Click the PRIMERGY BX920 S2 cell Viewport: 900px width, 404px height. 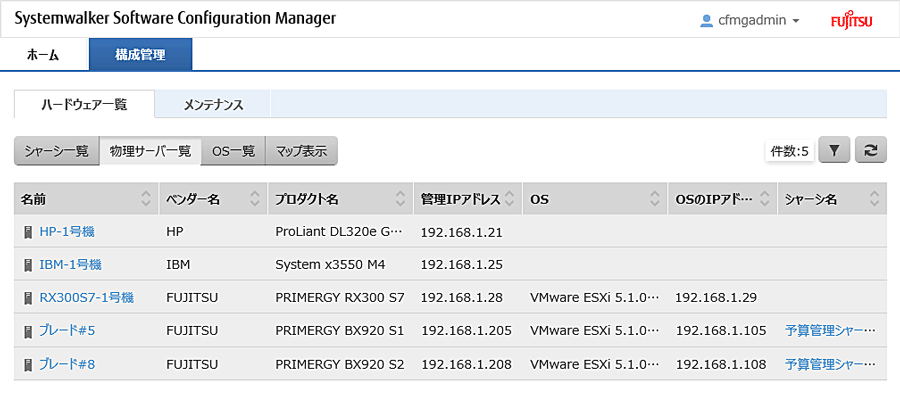tap(340, 364)
